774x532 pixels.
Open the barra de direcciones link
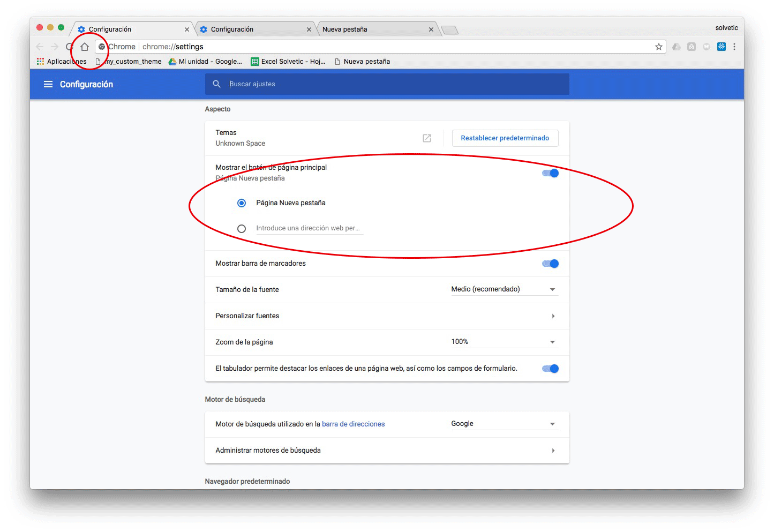353,424
